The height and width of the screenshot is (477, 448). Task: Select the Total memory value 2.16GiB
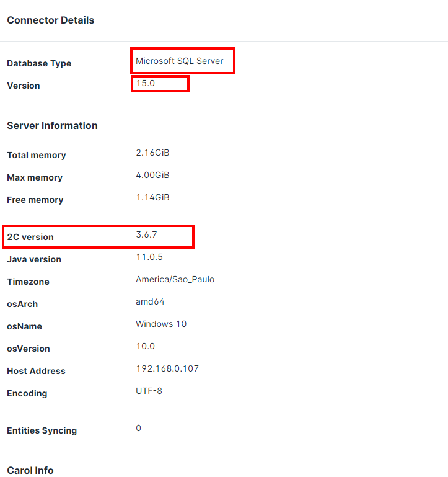coord(152,153)
